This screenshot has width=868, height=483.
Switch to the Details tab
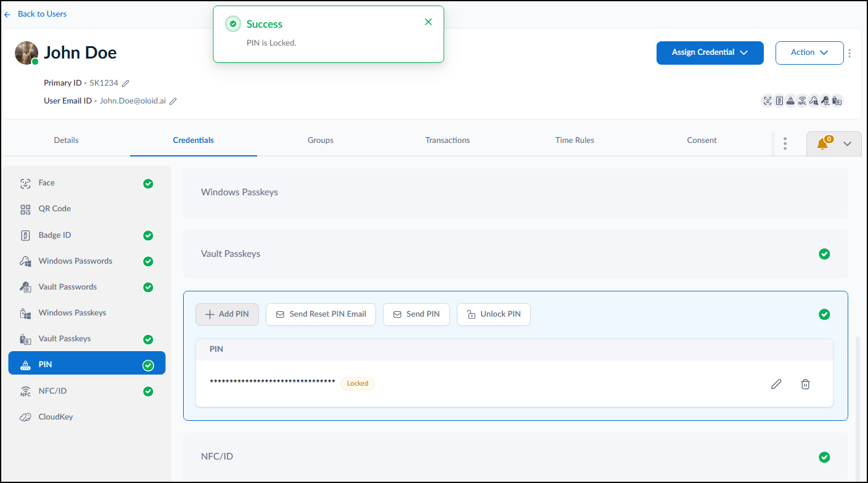[66, 140]
